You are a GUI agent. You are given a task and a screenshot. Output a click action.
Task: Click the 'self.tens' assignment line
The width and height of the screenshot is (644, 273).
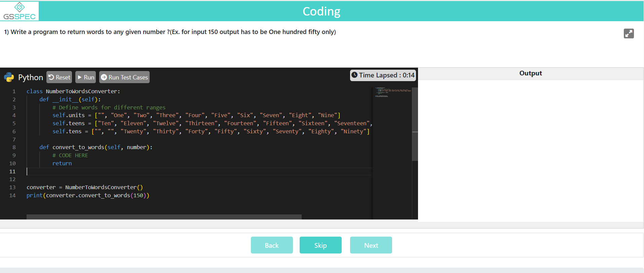(211, 131)
